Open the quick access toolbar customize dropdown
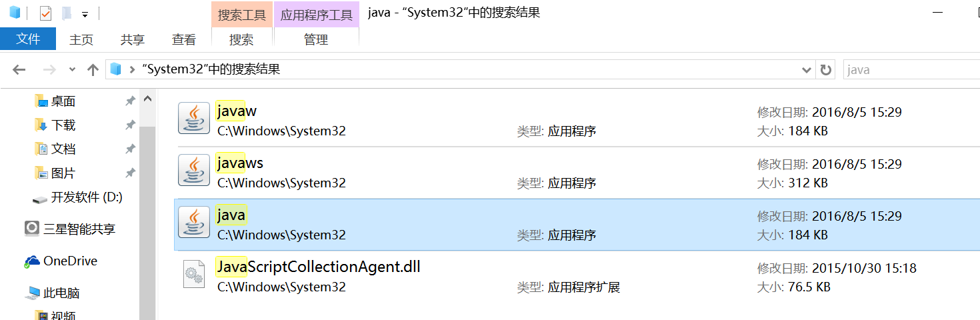The image size is (980, 320). pyautogui.click(x=85, y=14)
